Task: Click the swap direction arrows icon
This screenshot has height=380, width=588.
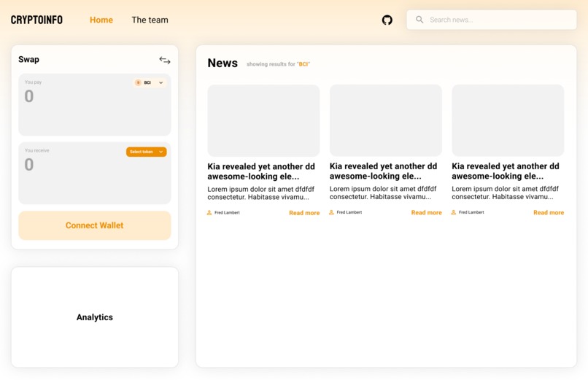Action: click(165, 61)
